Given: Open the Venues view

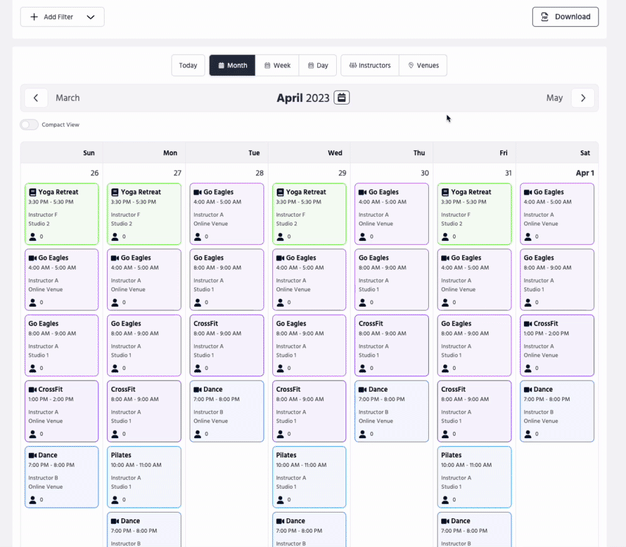Looking at the screenshot, I should (x=422, y=65).
